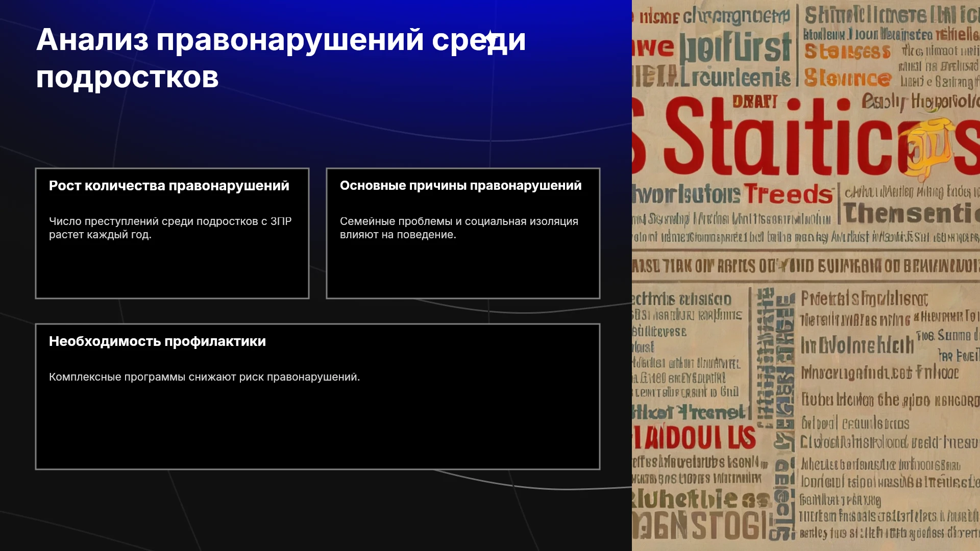Click the "Thensenti" dark bold text in image
980x551 pixels.
coord(911,213)
